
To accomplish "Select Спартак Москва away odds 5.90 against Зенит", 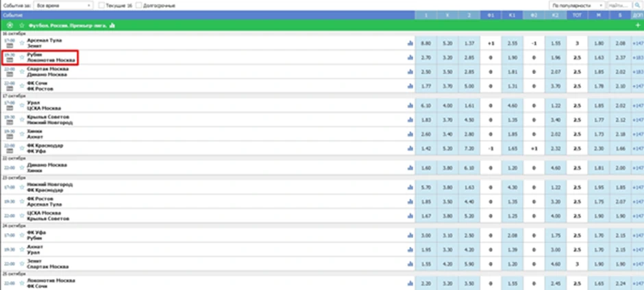I will pos(469,264).
